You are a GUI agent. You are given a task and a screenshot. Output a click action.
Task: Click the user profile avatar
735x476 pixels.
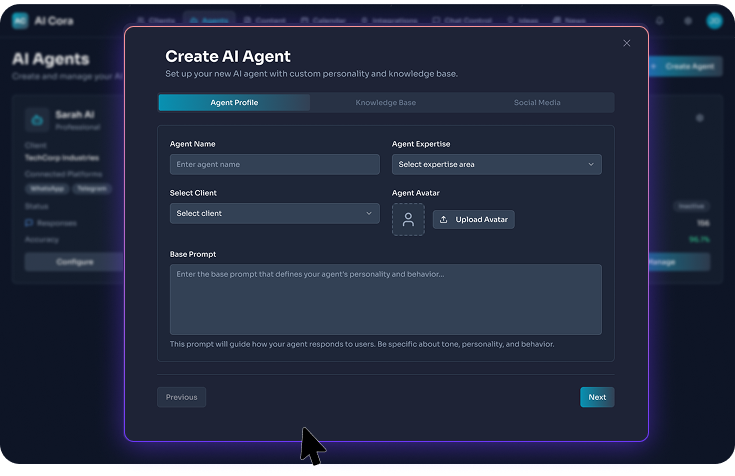714,21
